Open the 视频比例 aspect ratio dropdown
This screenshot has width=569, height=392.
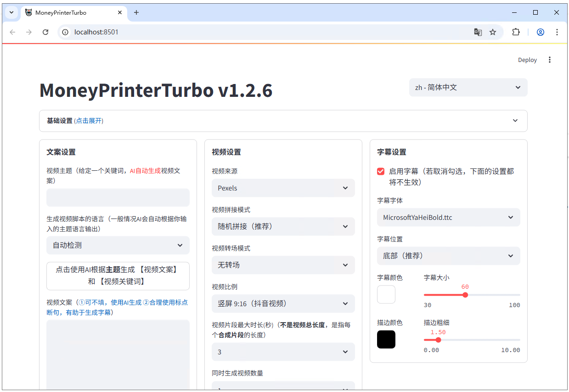pos(283,303)
